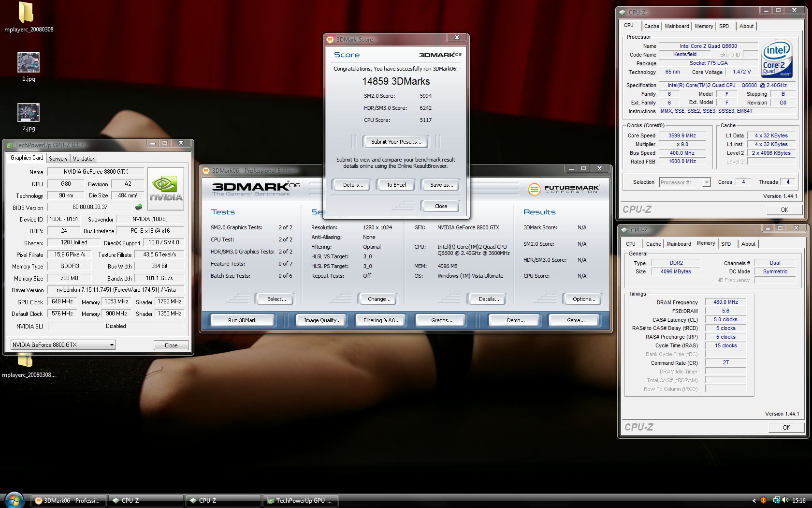Click Details button in Score dialog

pos(353,185)
